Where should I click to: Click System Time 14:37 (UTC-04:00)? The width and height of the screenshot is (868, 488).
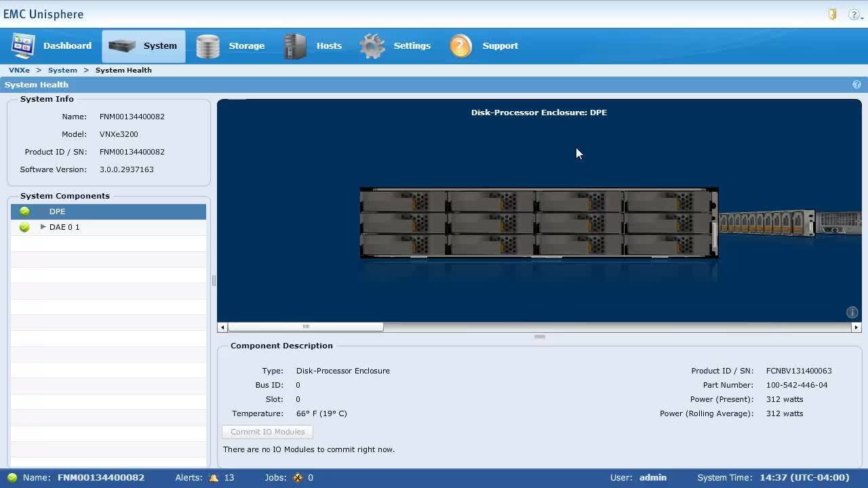(x=804, y=478)
